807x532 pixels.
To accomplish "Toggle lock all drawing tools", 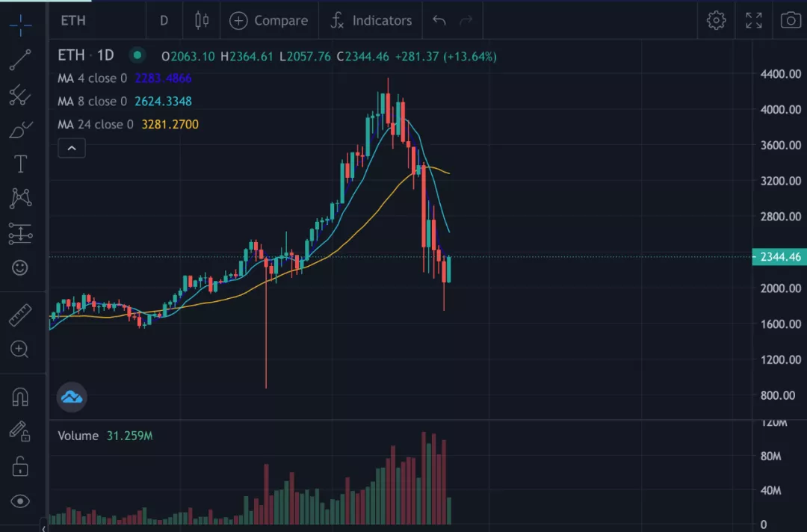I will (x=20, y=466).
